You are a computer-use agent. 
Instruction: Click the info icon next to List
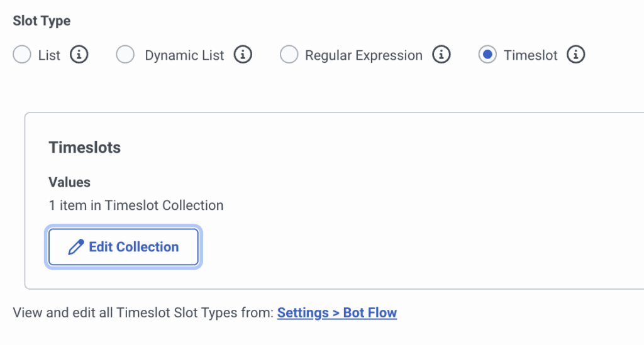click(79, 55)
